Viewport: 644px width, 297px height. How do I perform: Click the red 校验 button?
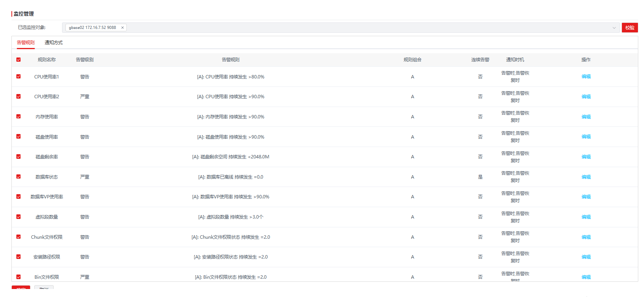coord(630,28)
